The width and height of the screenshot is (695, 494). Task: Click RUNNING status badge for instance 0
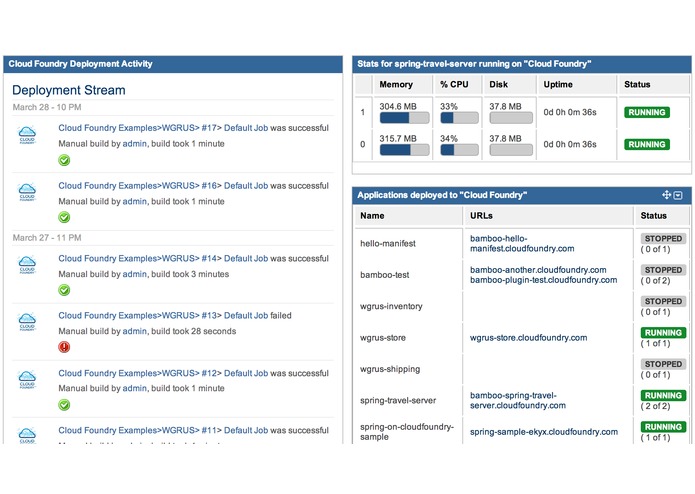click(647, 144)
